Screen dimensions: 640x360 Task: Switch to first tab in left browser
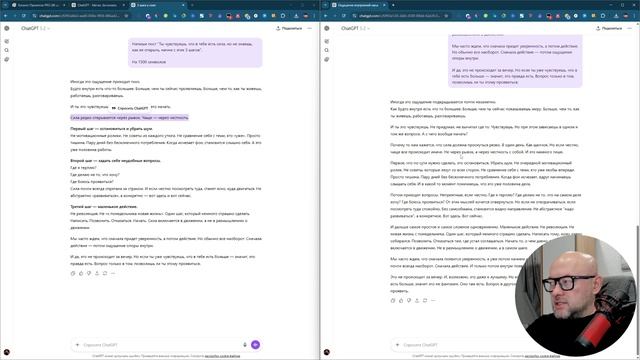[x=39, y=5]
